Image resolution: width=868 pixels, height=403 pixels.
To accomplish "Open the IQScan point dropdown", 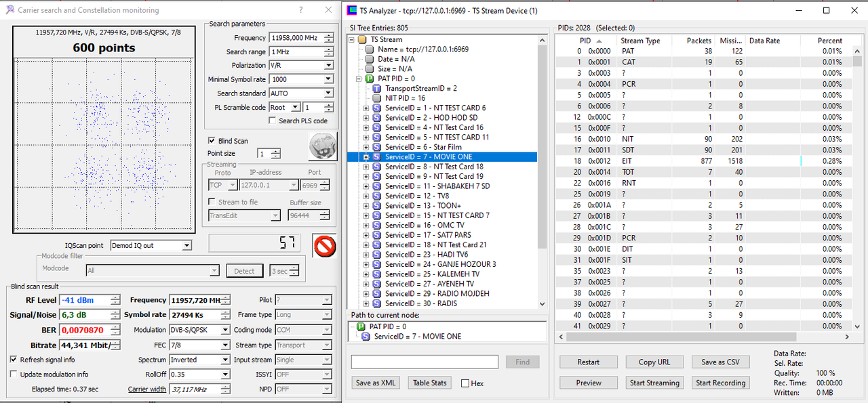I will [186, 245].
